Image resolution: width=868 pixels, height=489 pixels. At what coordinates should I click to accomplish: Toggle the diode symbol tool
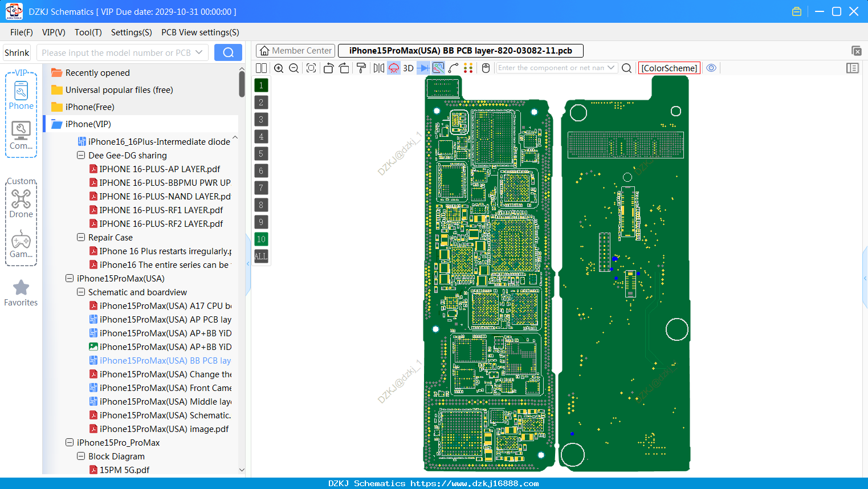point(423,68)
